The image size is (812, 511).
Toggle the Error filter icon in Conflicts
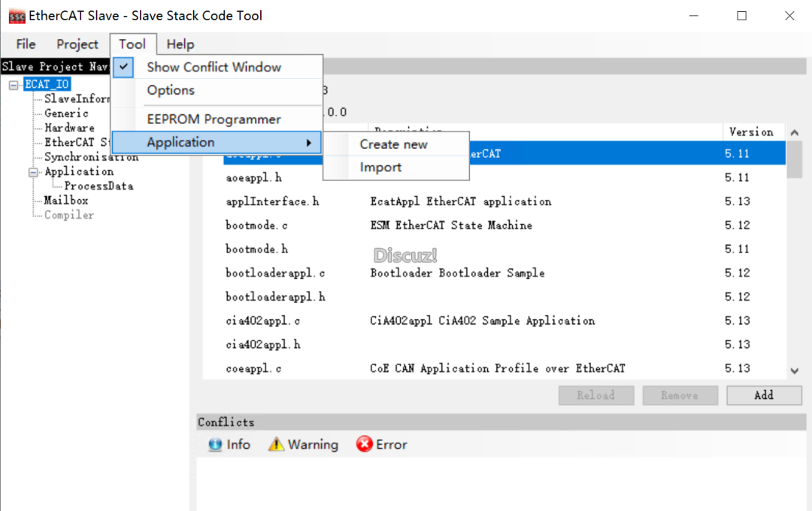point(365,445)
